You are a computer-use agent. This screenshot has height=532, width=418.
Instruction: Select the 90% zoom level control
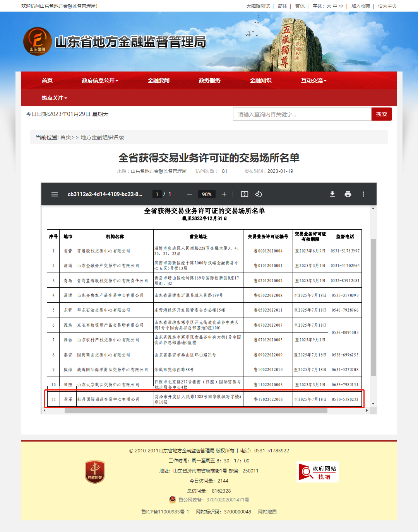pyautogui.click(x=207, y=194)
